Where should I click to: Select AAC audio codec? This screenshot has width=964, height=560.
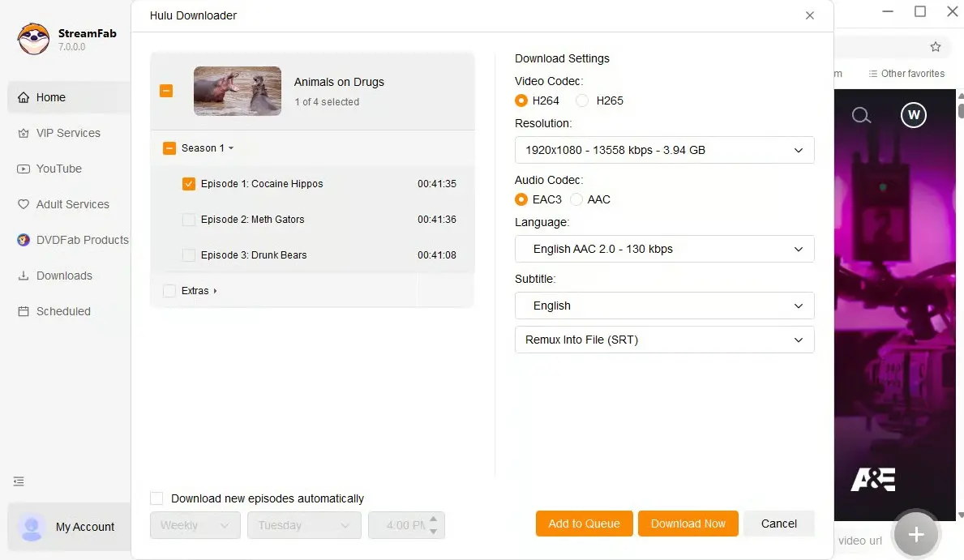(576, 200)
